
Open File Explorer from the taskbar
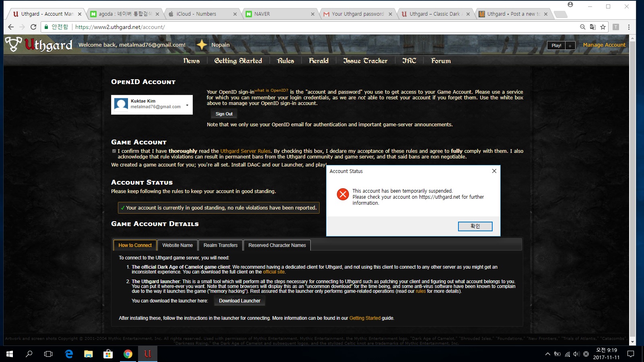88,354
